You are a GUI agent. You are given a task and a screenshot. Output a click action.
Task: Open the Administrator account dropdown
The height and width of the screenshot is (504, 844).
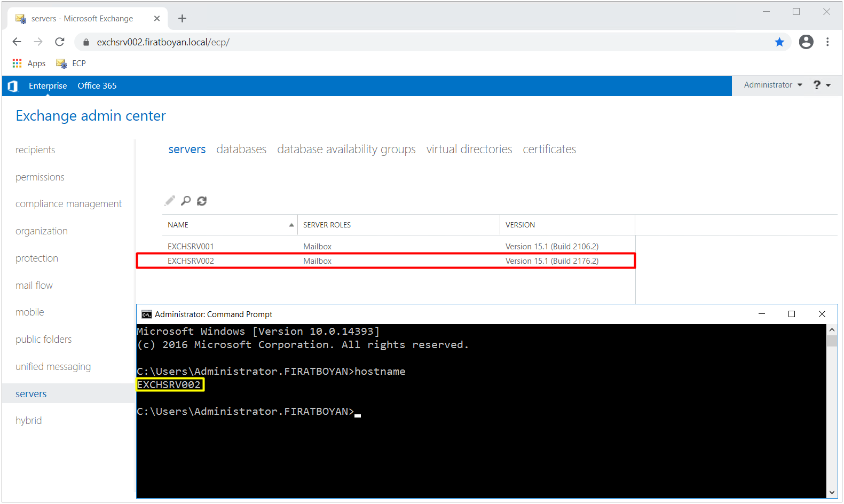click(773, 85)
